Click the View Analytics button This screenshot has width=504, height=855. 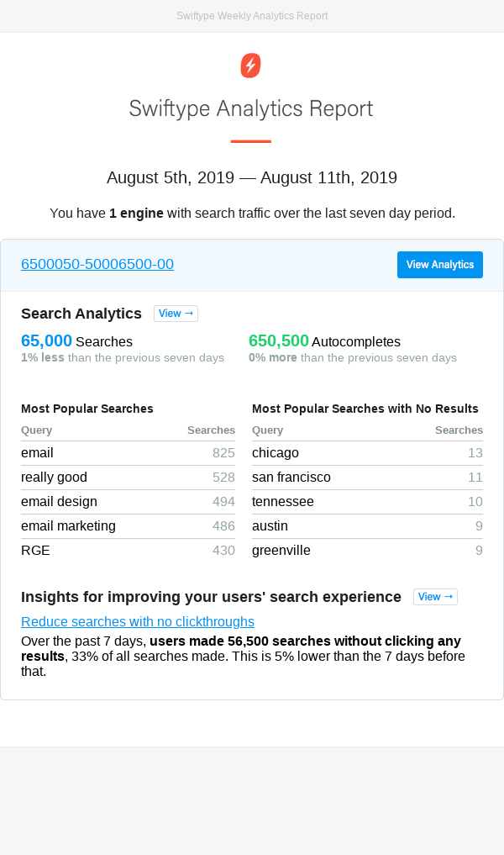coord(439,264)
